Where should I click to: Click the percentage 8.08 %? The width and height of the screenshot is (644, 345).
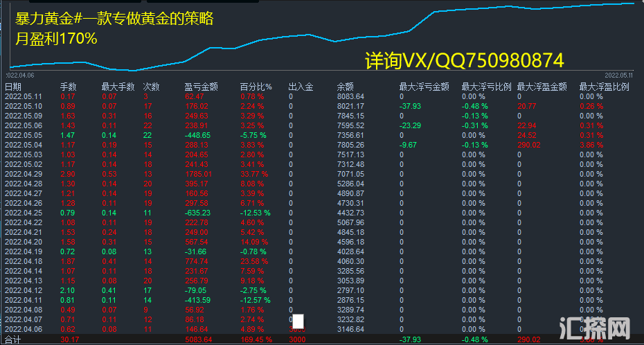(252, 184)
